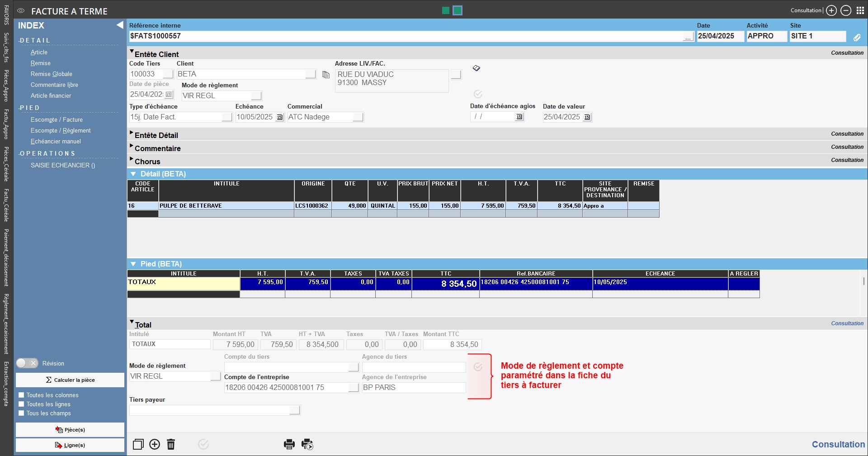Enable the Toutes les colonnes checkbox

pos(21,395)
